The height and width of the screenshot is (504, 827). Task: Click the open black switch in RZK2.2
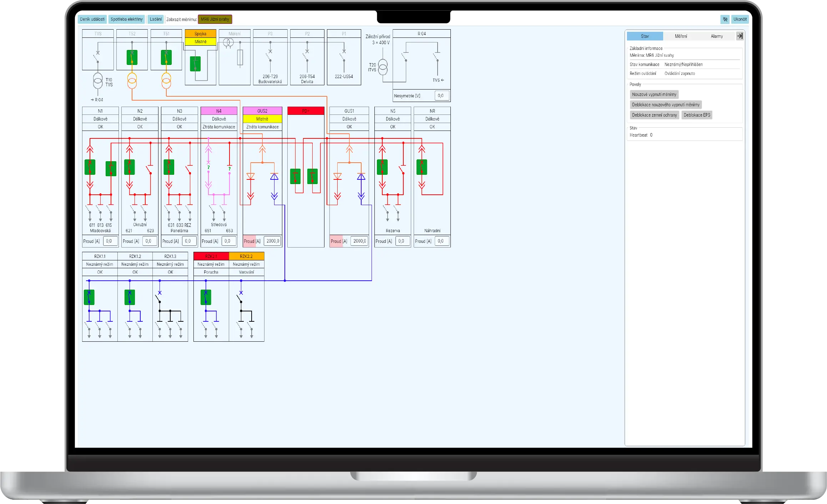[x=240, y=297]
